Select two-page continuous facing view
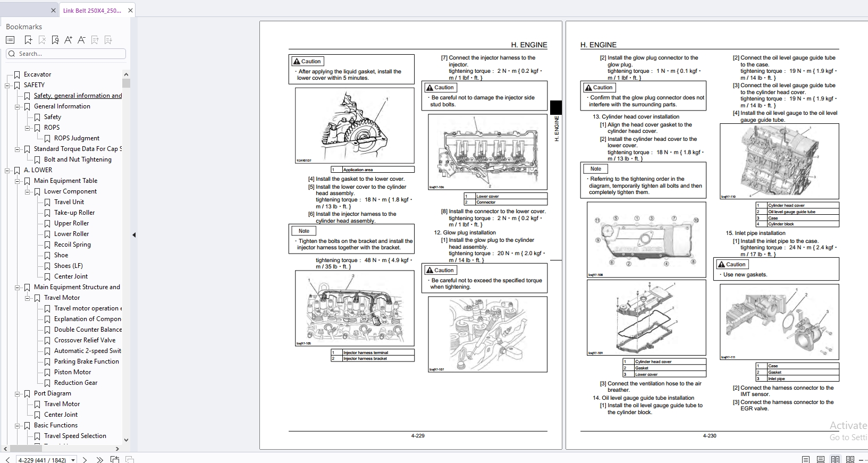 [850, 460]
